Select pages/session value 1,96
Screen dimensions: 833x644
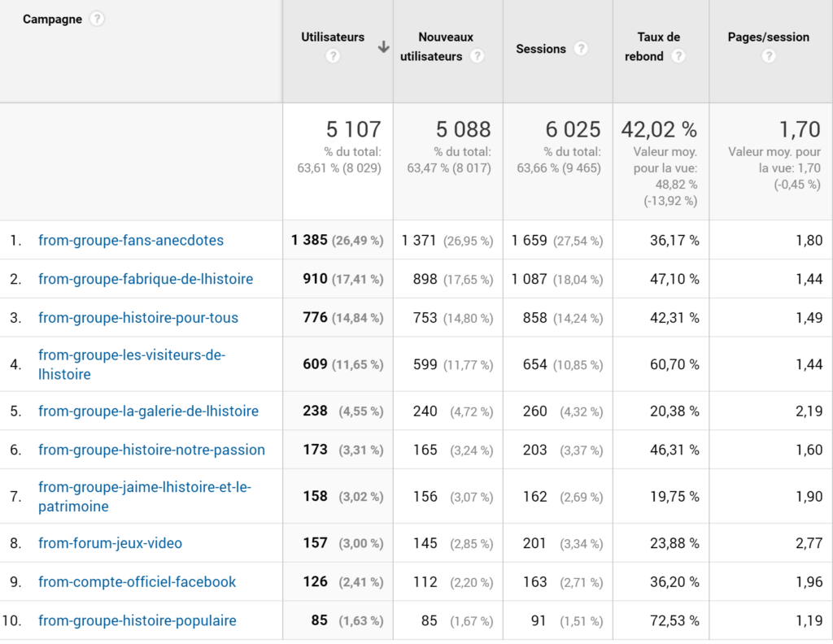coord(809,583)
